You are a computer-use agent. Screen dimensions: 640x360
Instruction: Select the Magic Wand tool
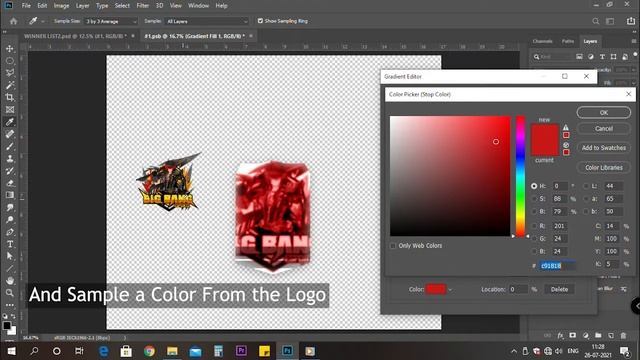coord(10,85)
